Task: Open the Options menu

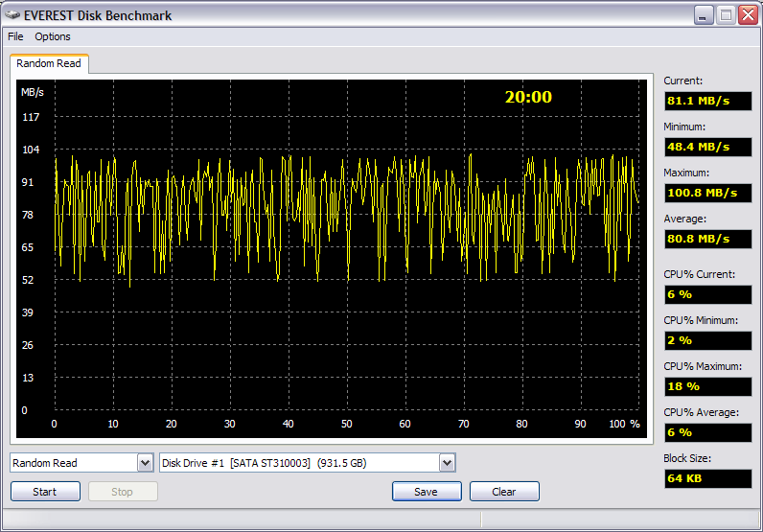Action: click(x=53, y=36)
